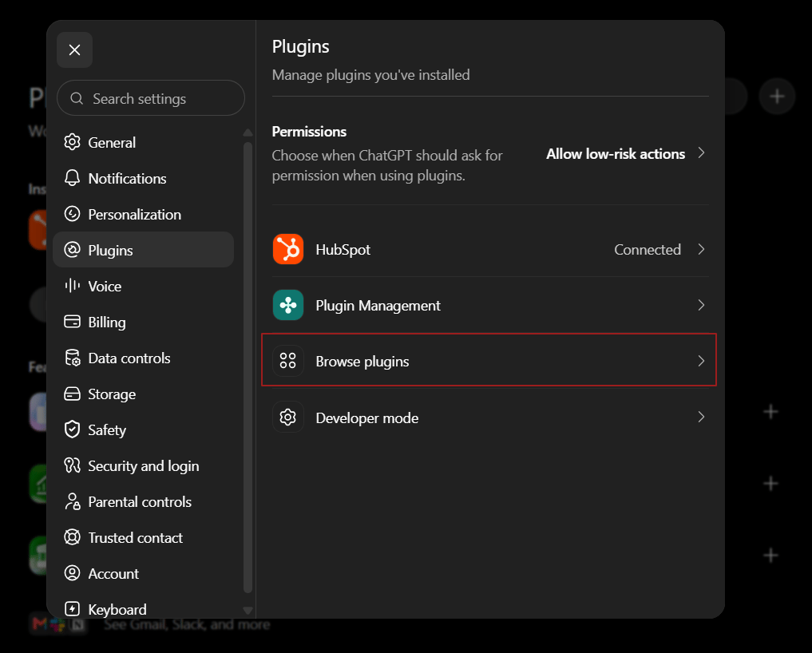Screen dimensions: 812x653
Task: Click the Plugins icon in sidebar
Action: tap(72, 250)
